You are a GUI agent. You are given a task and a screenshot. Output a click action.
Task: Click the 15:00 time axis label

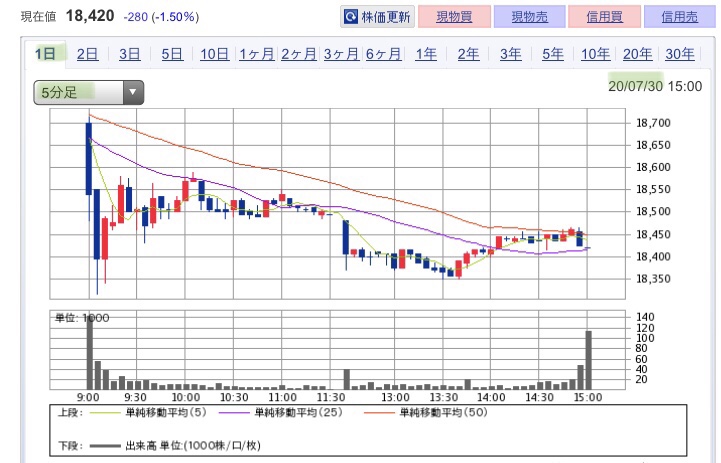[x=587, y=397]
